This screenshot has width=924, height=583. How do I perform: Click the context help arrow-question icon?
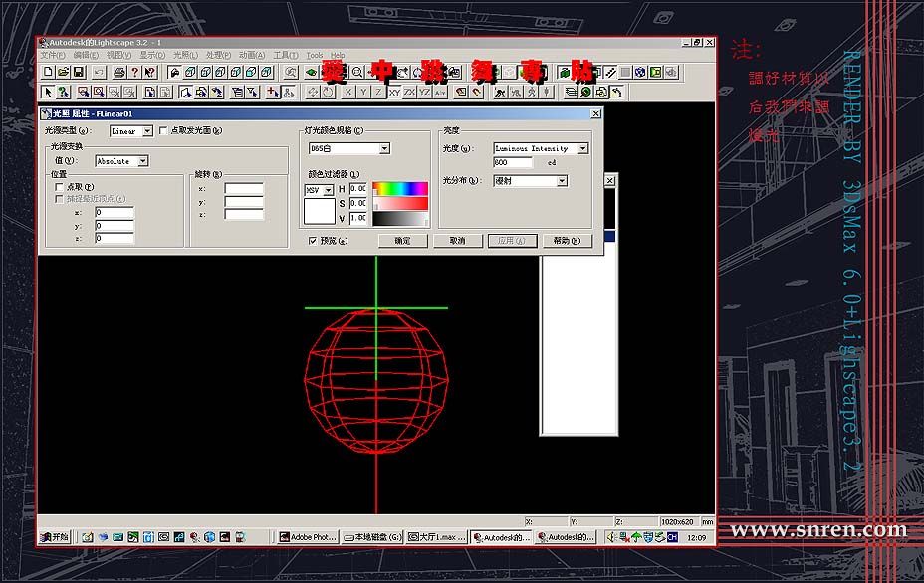click(x=149, y=72)
